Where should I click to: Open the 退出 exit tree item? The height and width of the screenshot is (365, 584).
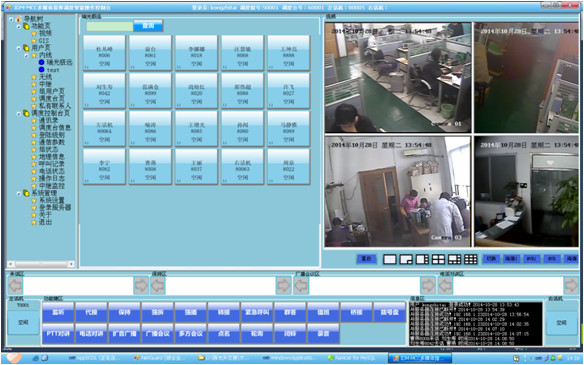pyautogui.click(x=45, y=222)
